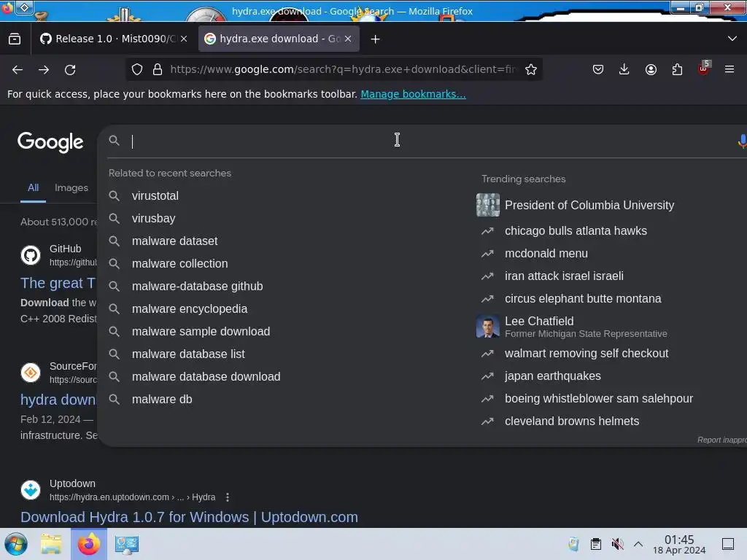Open uBlock Origin extension icon
The height and width of the screenshot is (560, 747).
tap(704, 68)
